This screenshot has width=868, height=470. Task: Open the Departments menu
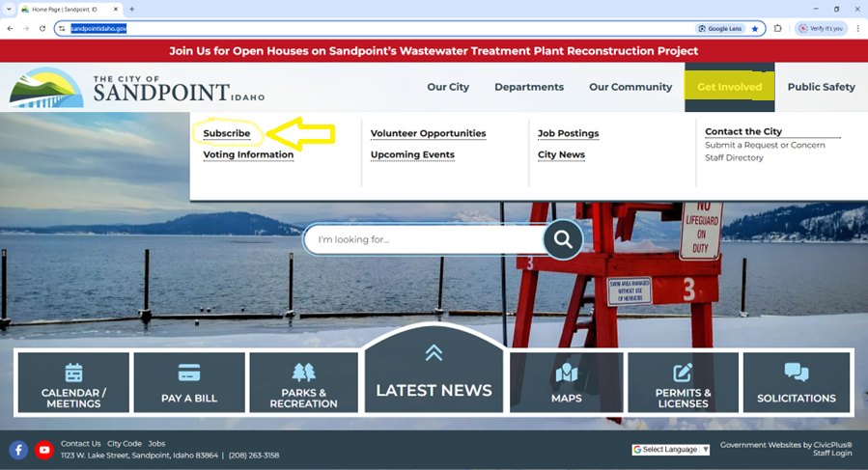coord(529,87)
